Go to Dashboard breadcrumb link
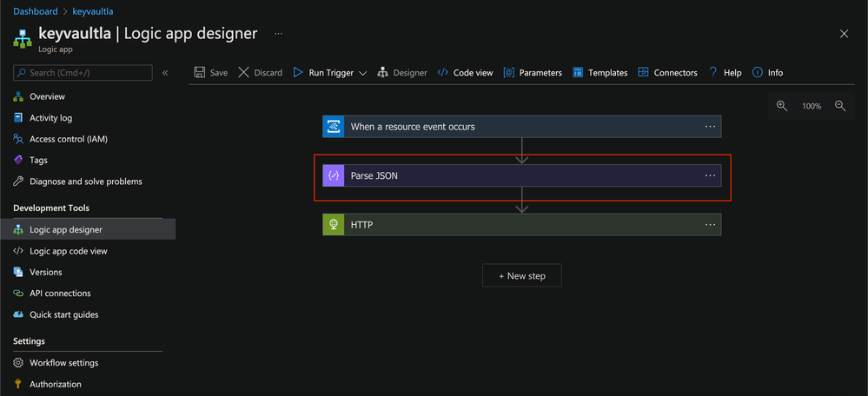This screenshot has width=868, height=396. pyautogui.click(x=36, y=11)
